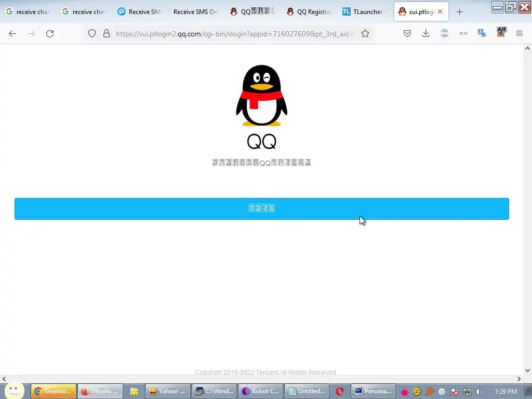532x399 pixels.
Task: Click the QQ penguin logo
Action: pos(262,96)
